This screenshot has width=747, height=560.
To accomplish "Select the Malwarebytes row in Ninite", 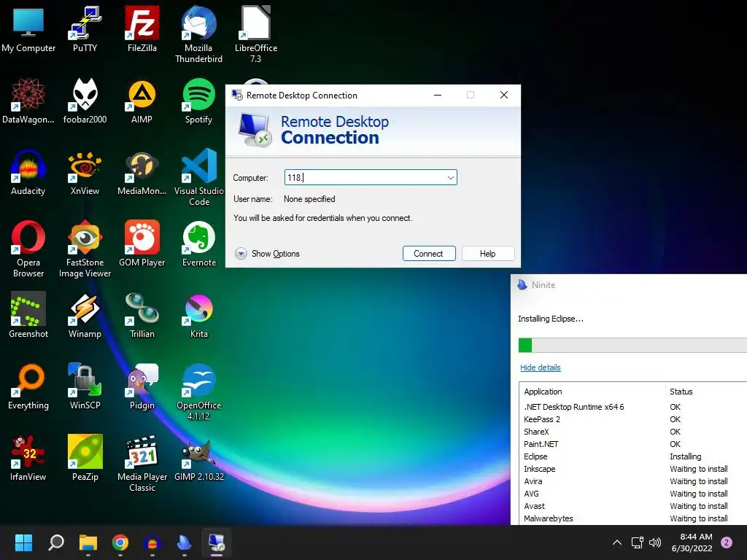I will (634, 518).
